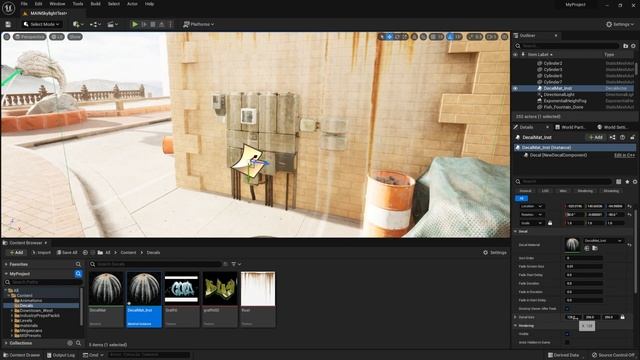Open the Rotation type dropdown
The height and width of the screenshot is (360, 640).
coord(531,214)
